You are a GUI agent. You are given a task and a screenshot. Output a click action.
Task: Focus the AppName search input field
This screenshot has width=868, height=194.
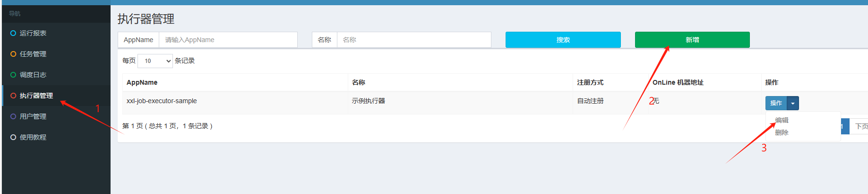coord(228,40)
